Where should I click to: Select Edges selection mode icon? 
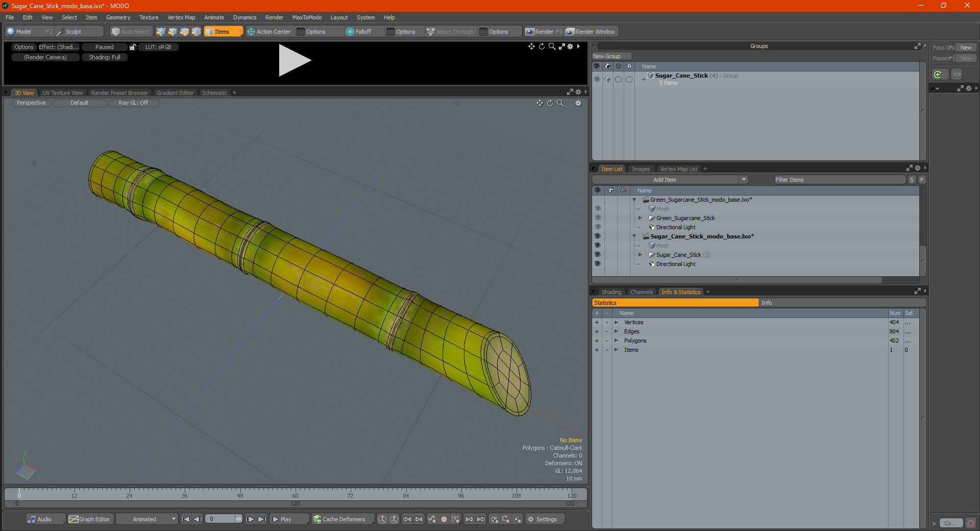click(x=173, y=32)
